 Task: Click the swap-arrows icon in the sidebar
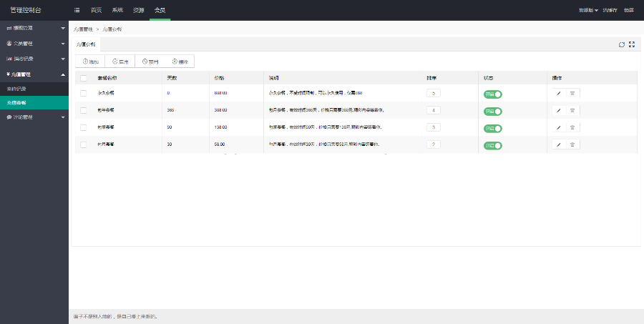point(9,28)
